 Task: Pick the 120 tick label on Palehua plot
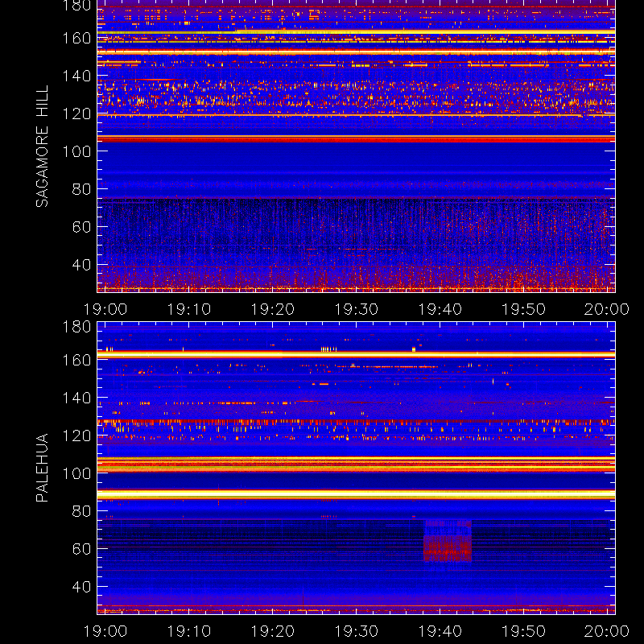coord(76,436)
